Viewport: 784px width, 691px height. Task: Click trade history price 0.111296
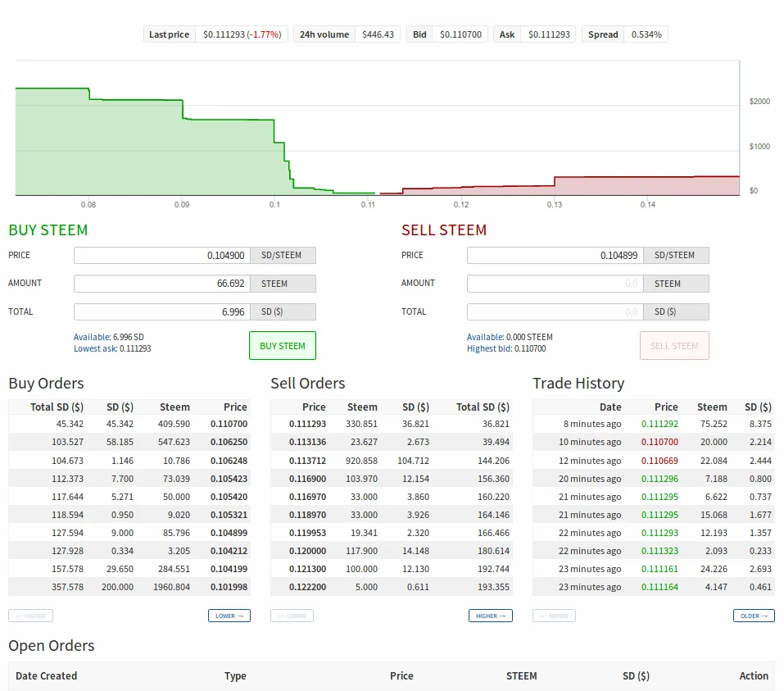[x=659, y=479]
